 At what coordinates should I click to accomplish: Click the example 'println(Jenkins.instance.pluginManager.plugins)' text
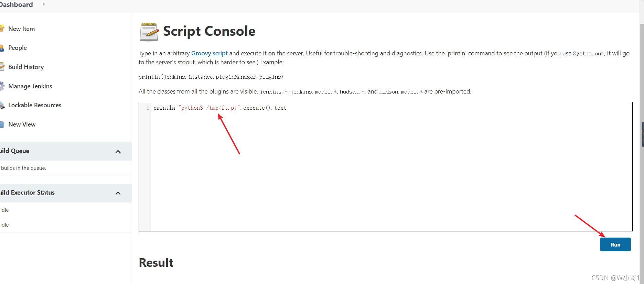coord(211,77)
